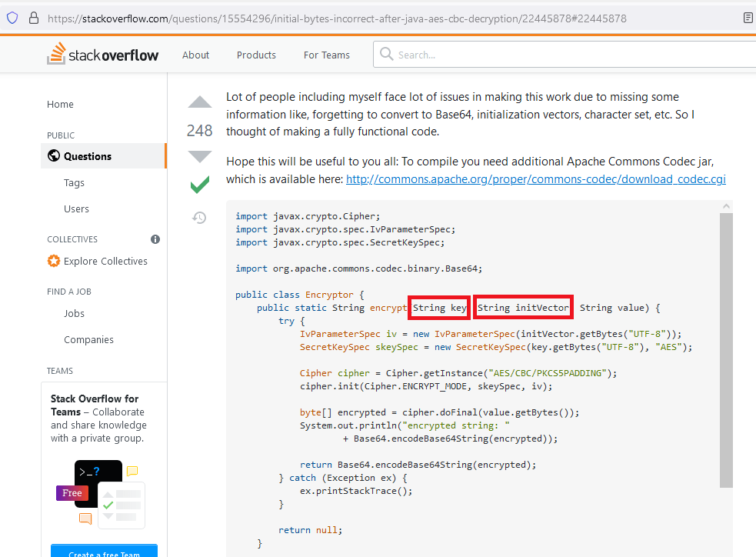Downvote the answer with score 248
This screenshot has height=557, width=756.
tap(199, 155)
